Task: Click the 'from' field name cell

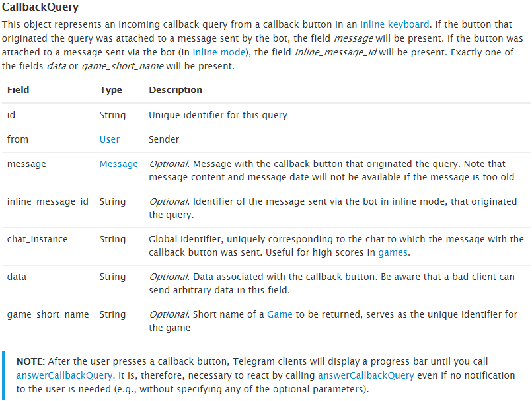Action: (18, 139)
